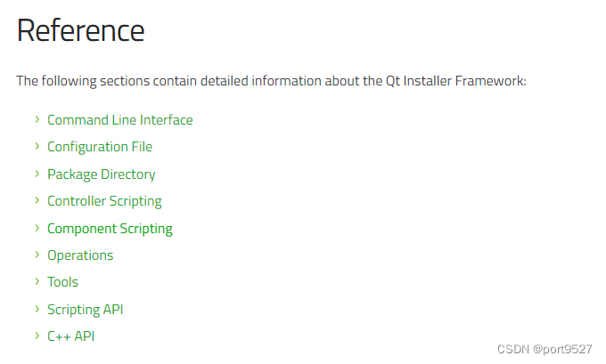Click the chevron bullet next to Configuration File
Screen dimensions: 606x364
(37, 146)
